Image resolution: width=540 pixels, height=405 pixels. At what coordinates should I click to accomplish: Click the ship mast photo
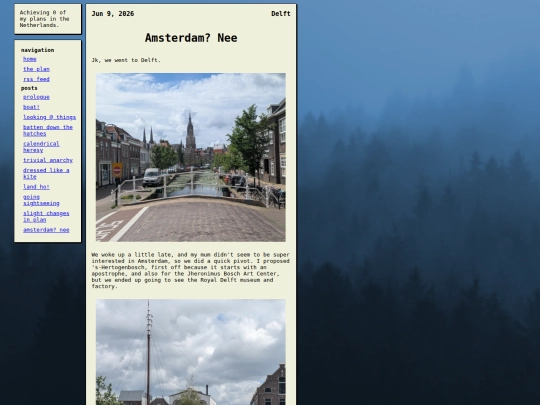[191, 352]
